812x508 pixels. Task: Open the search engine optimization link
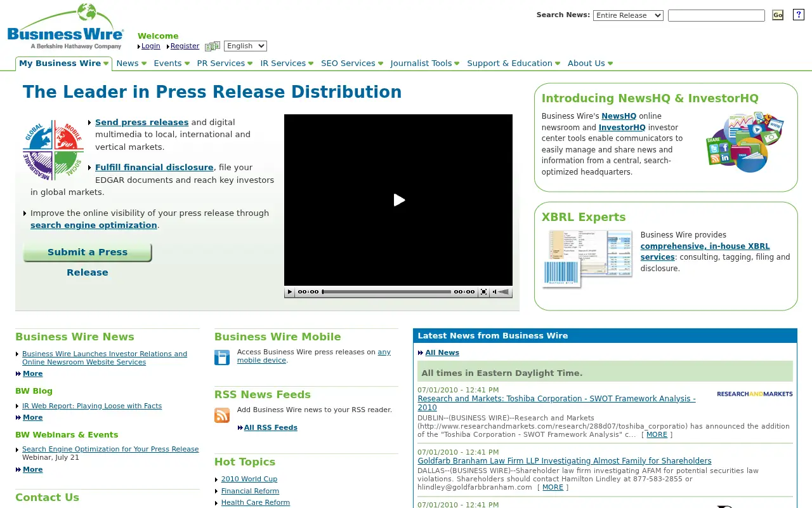point(94,225)
